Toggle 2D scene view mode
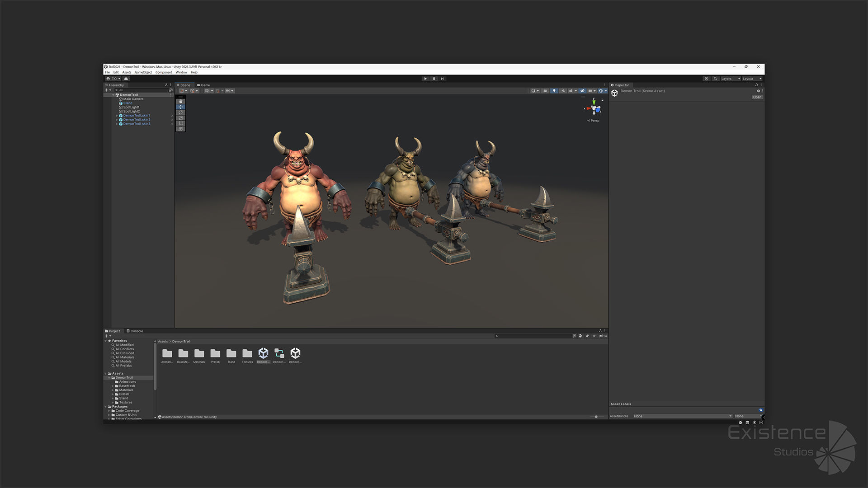The height and width of the screenshot is (488, 868). click(x=545, y=91)
